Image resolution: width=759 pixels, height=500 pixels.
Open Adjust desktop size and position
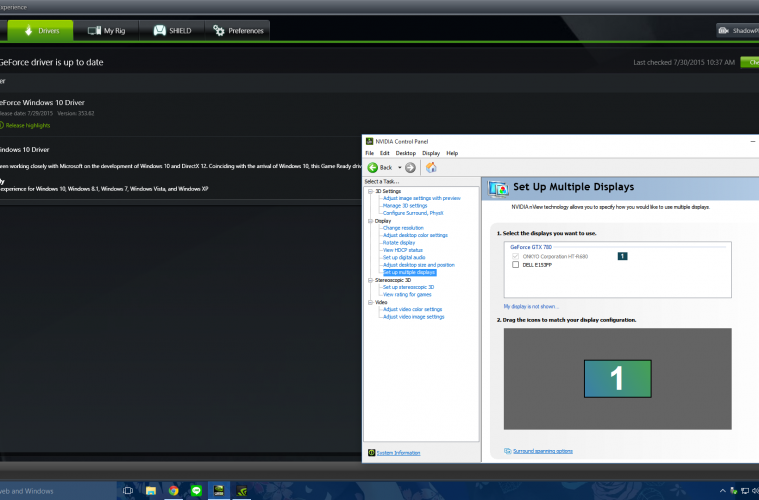tap(419, 265)
